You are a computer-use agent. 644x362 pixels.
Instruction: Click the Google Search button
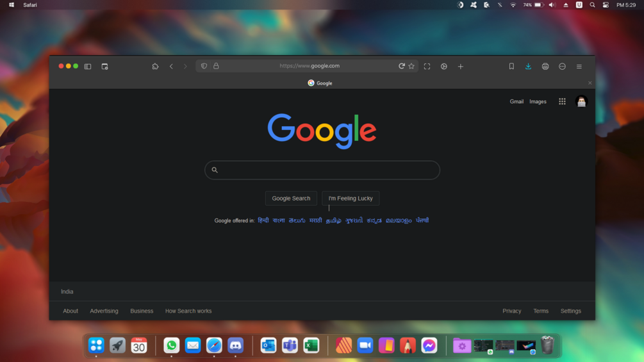pyautogui.click(x=291, y=198)
